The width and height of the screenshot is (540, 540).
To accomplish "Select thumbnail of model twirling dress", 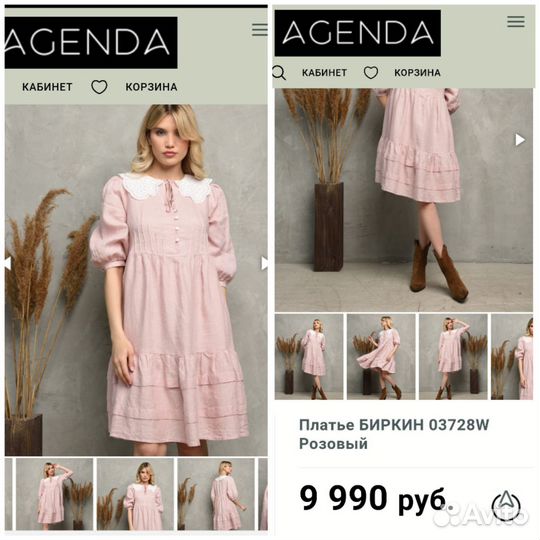I will (x=381, y=357).
